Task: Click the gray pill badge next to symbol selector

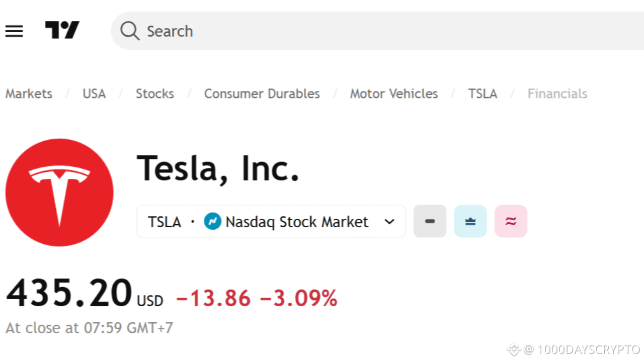Action: click(x=430, y=221)
